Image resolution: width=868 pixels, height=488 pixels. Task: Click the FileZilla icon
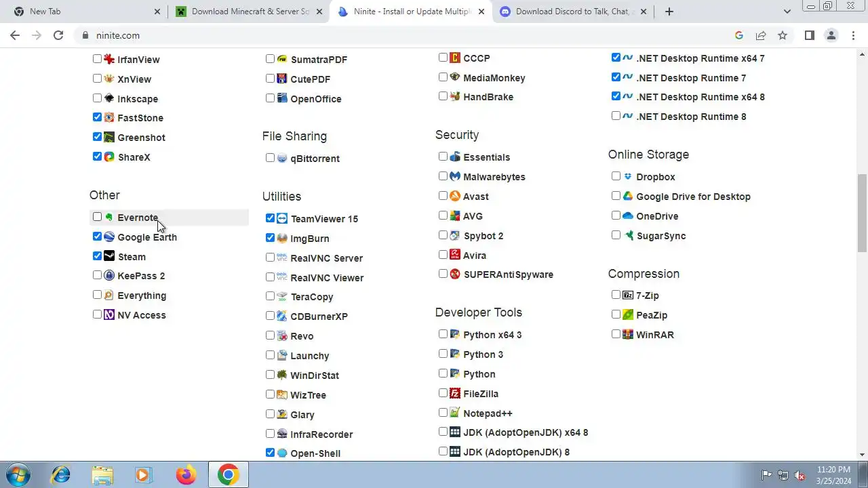[x=455, y=393]
